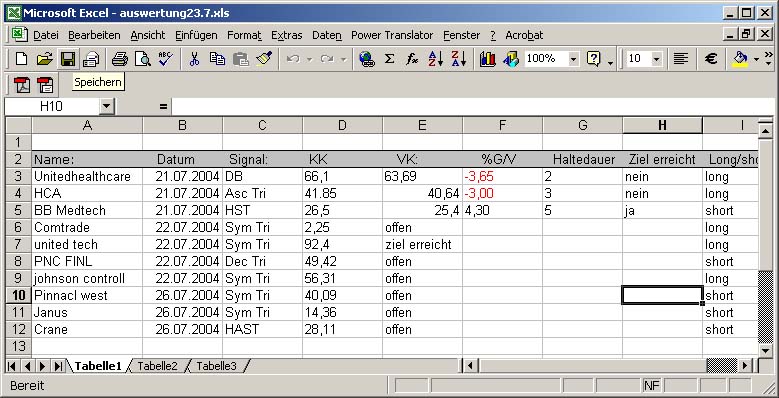Select row 7 header

18,244
